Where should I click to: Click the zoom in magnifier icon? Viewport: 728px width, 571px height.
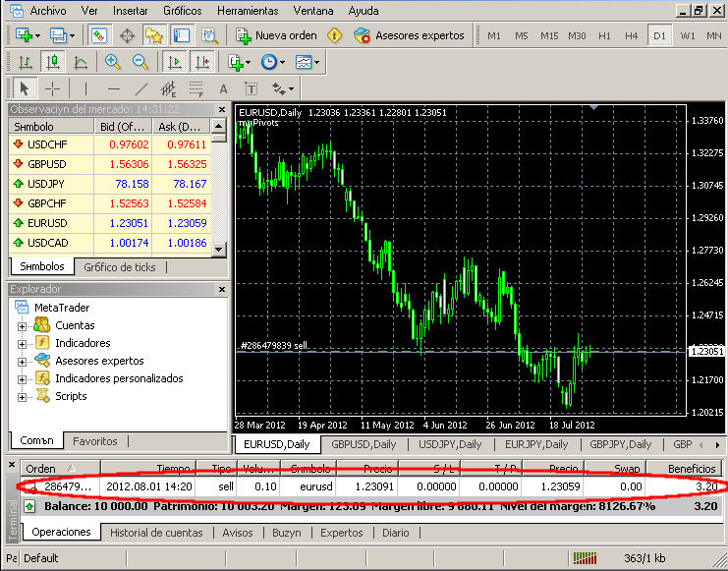pyautogui.click(x=113, y=62)
